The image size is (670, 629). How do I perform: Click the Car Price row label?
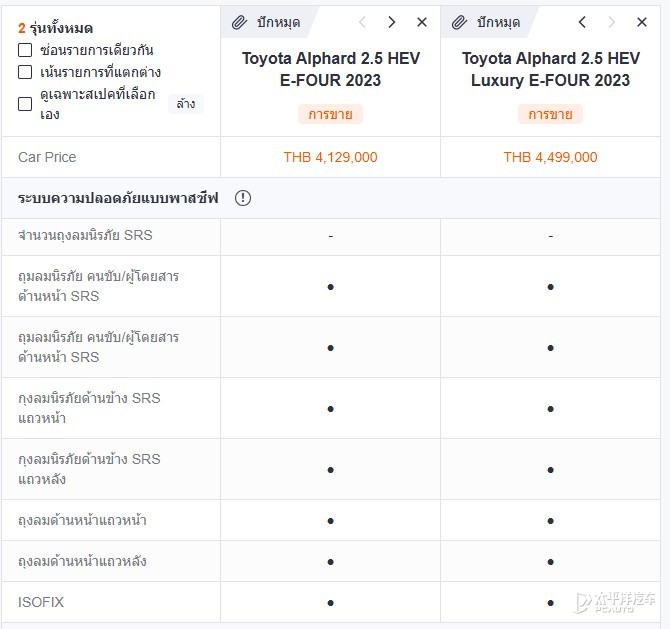pyautogui.click(x=47, y=157)
